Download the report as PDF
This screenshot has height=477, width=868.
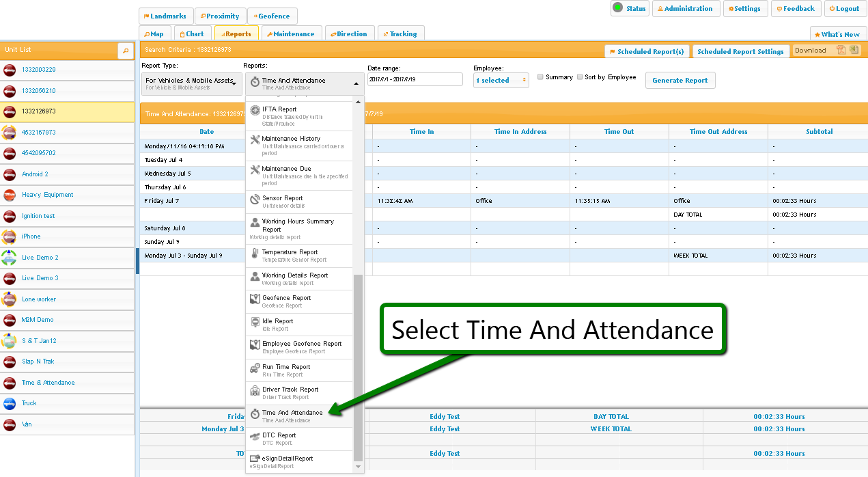click(x=841, y=50)
